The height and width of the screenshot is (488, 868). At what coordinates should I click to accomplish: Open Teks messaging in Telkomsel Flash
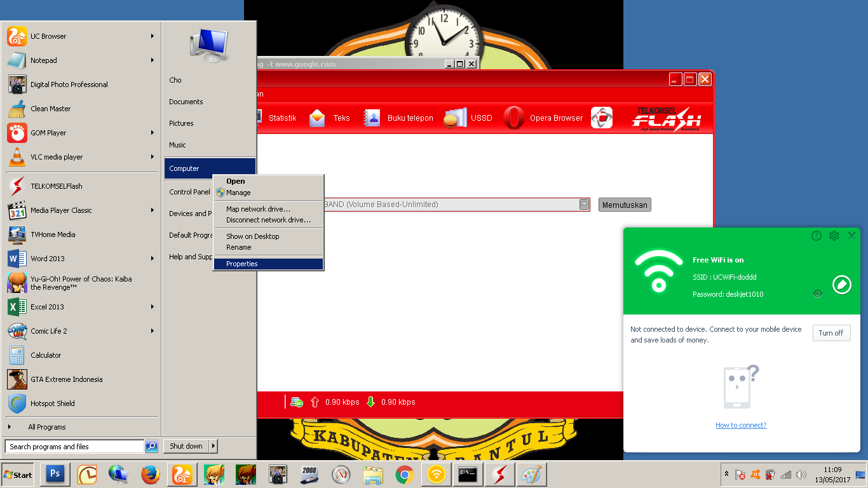tap(341, 118)
